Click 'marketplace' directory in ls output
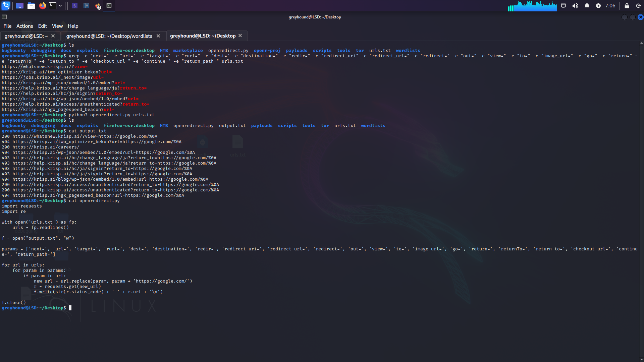644x362 pixels. pyautogui.click(x=188, y=51)
